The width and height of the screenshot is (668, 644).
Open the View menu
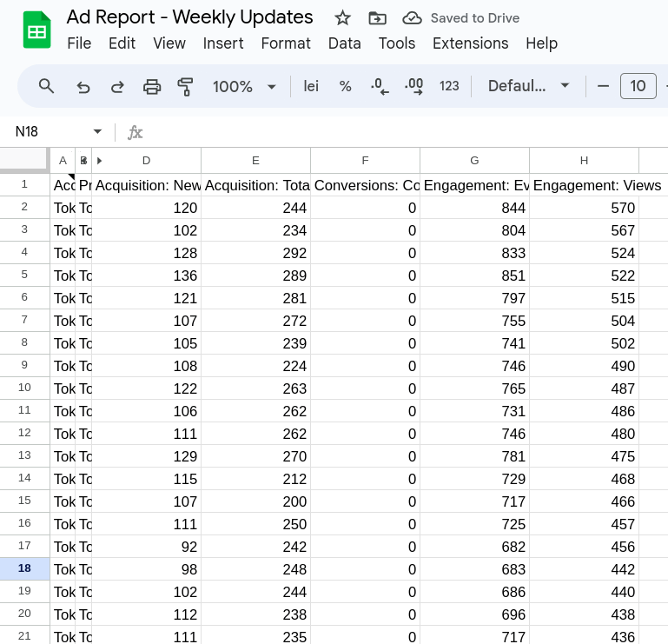169,43
